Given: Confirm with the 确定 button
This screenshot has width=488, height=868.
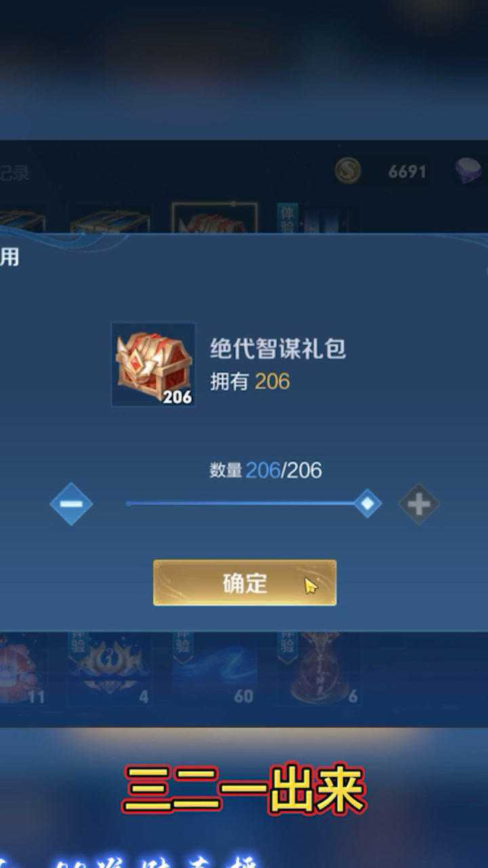Looking at the screenshot, I should (x=245, y=583).
